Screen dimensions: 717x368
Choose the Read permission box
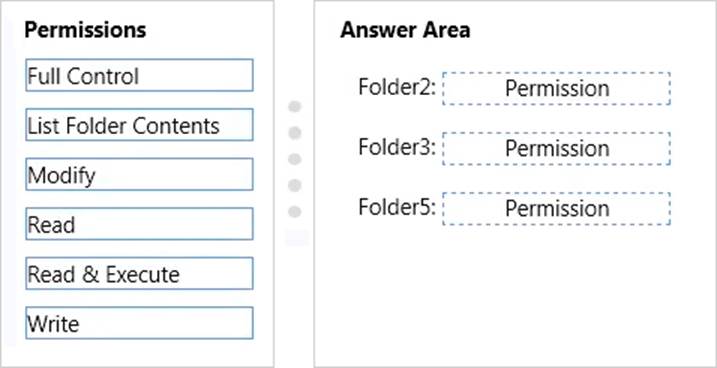[139, 224]
